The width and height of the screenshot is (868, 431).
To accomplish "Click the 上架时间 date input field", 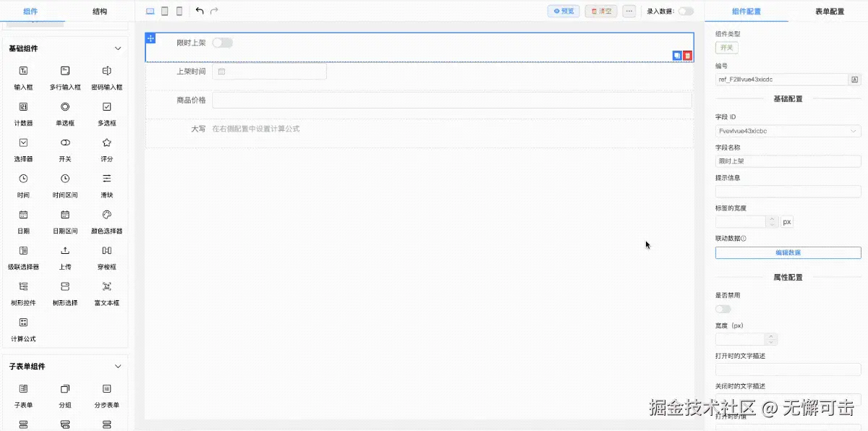I will point(268,72).
